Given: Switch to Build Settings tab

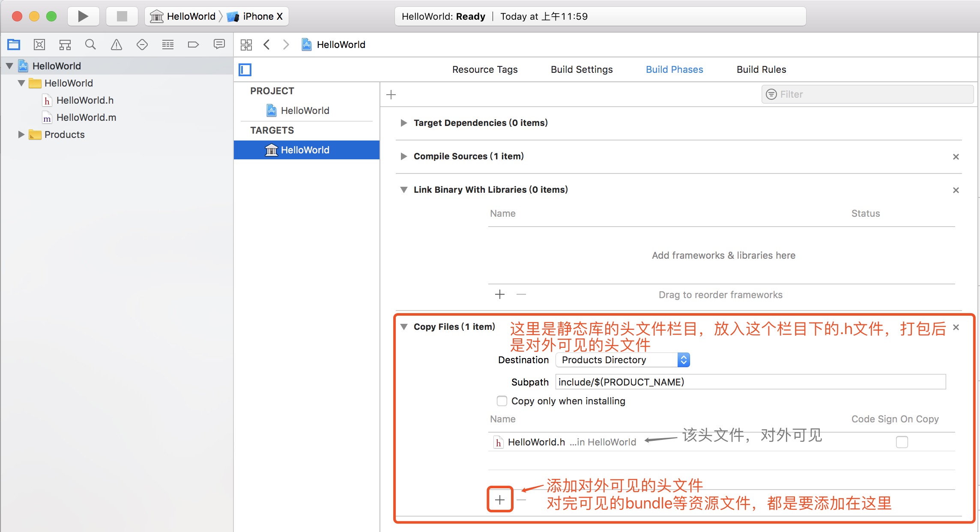Looking at the screenshot, I should [x=581, y=69].
